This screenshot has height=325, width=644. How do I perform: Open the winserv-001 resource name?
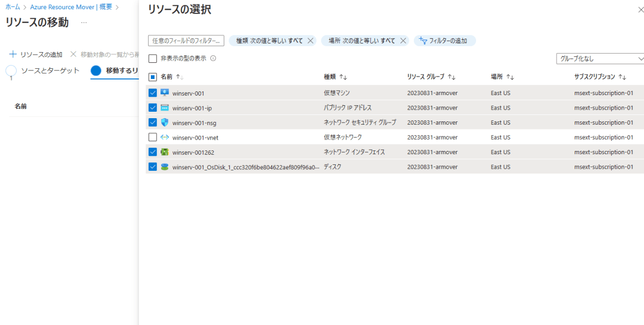click(x=188, y=93)
